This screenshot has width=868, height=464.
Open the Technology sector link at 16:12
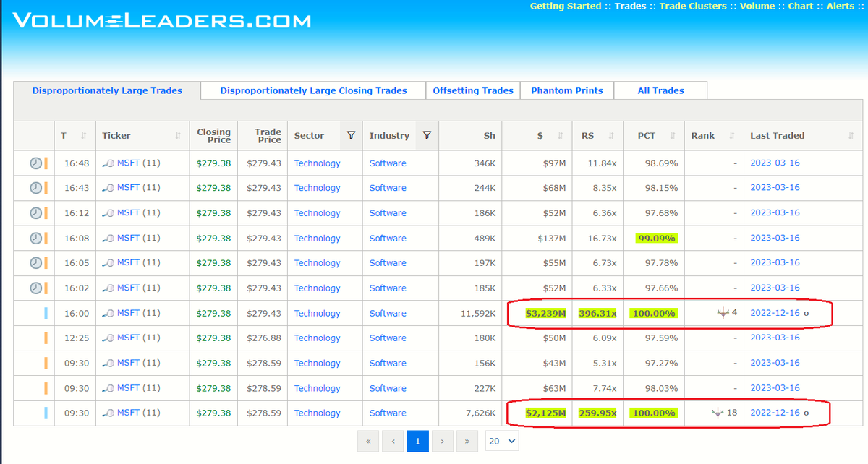coord(317,213)
